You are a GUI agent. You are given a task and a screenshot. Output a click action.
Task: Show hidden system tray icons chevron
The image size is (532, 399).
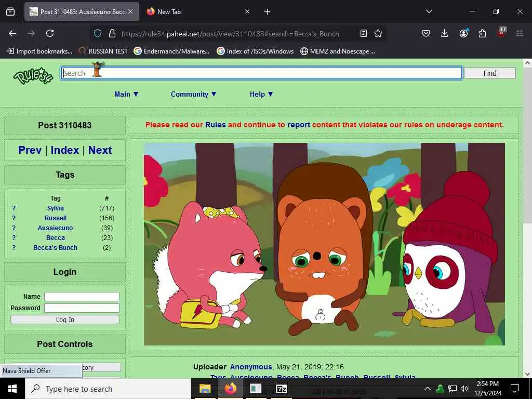pos(428,389)
